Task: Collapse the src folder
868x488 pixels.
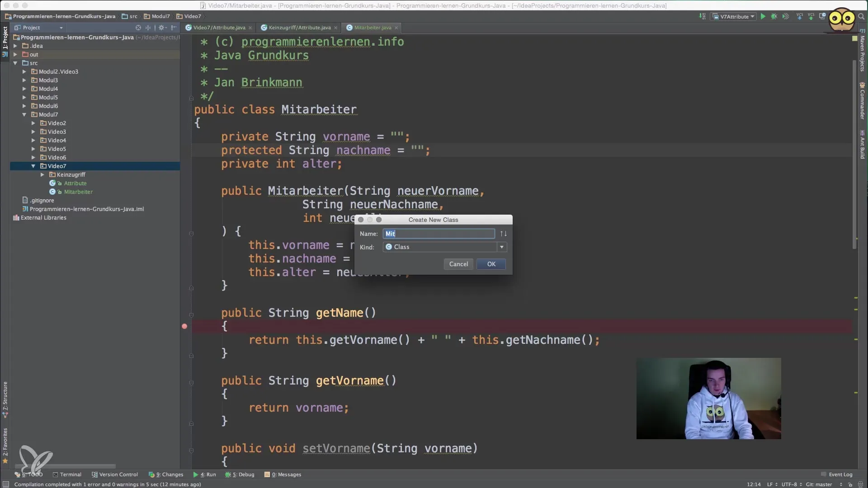Action: (x=15, y=63)
